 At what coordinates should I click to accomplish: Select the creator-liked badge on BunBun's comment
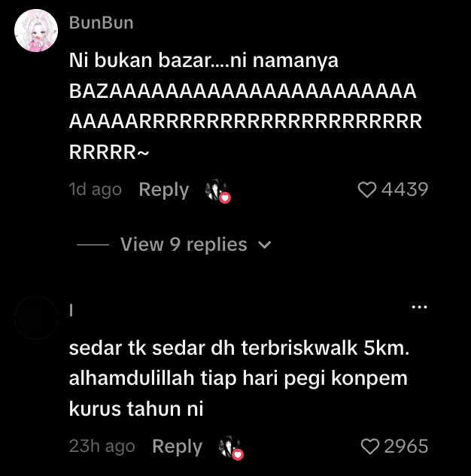click(217, 191)
